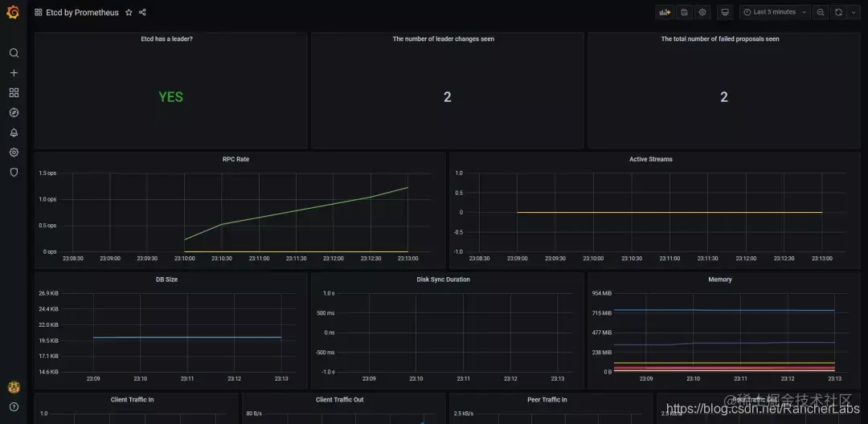Click the 500 ms Disk Sync axis label
The height and width of the screenshot is (424, 868).
[326, 313]
